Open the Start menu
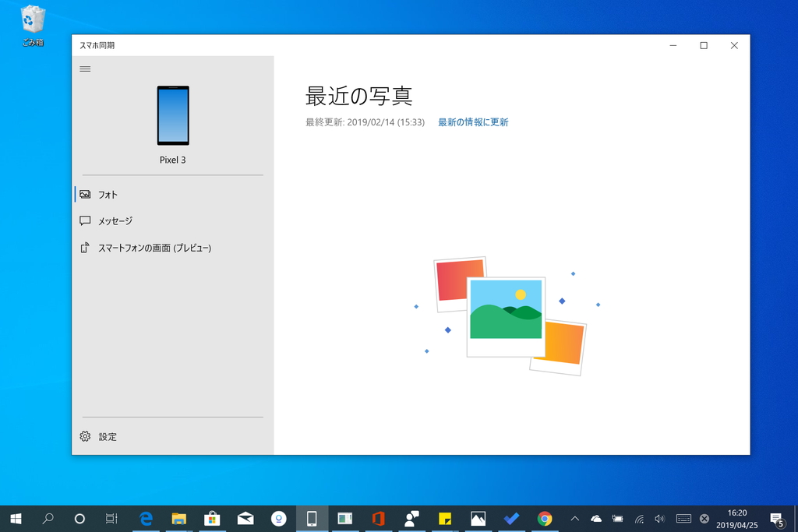 click(16, 519)
